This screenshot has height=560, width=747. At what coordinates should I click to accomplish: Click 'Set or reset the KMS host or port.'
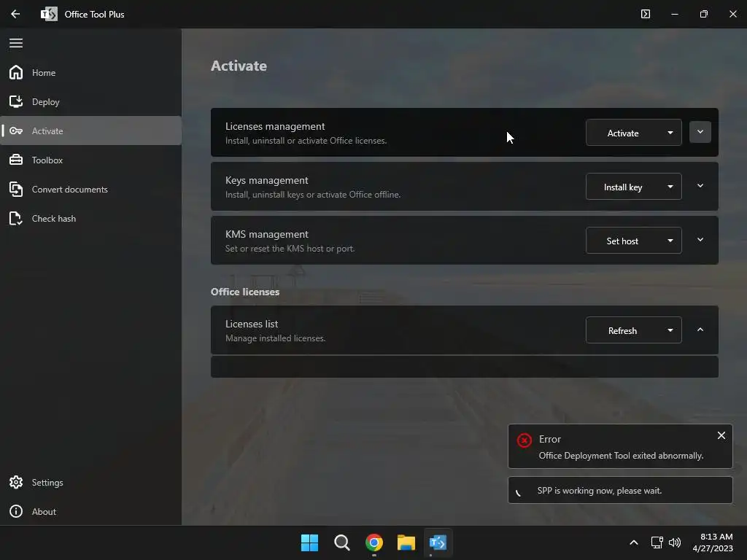coord(290,249)
